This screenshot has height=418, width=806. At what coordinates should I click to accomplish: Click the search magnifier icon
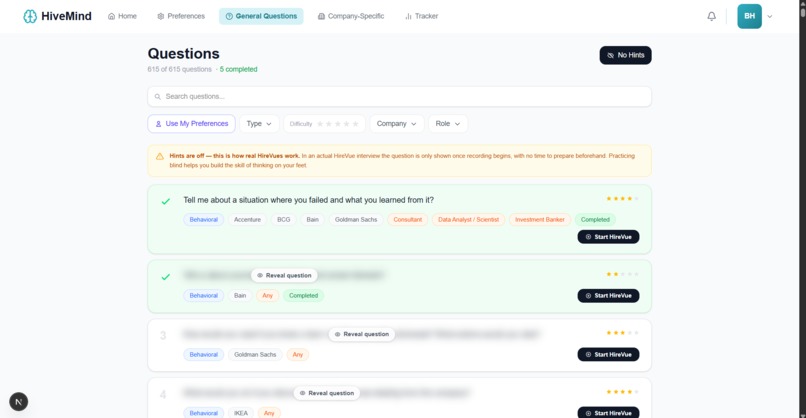[x=158, y=97]
